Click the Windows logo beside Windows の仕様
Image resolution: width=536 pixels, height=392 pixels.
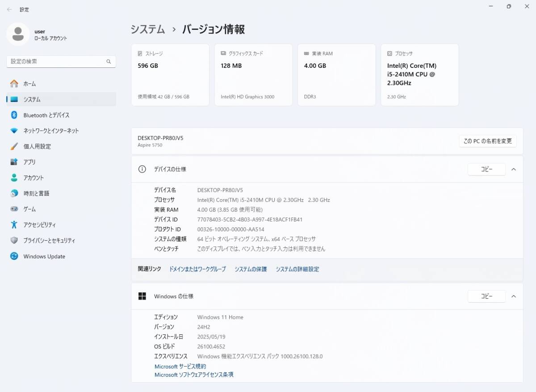(142, 296)
